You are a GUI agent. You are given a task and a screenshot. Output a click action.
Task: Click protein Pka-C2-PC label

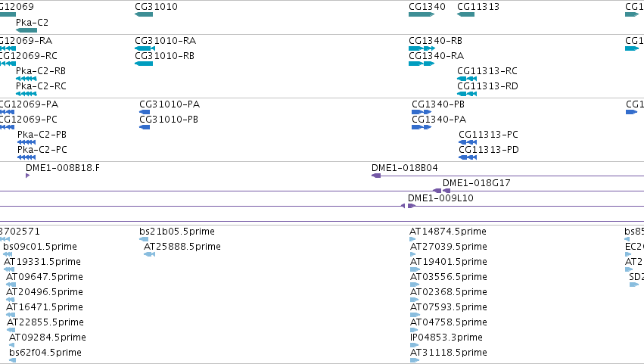(x=42, y=150)
